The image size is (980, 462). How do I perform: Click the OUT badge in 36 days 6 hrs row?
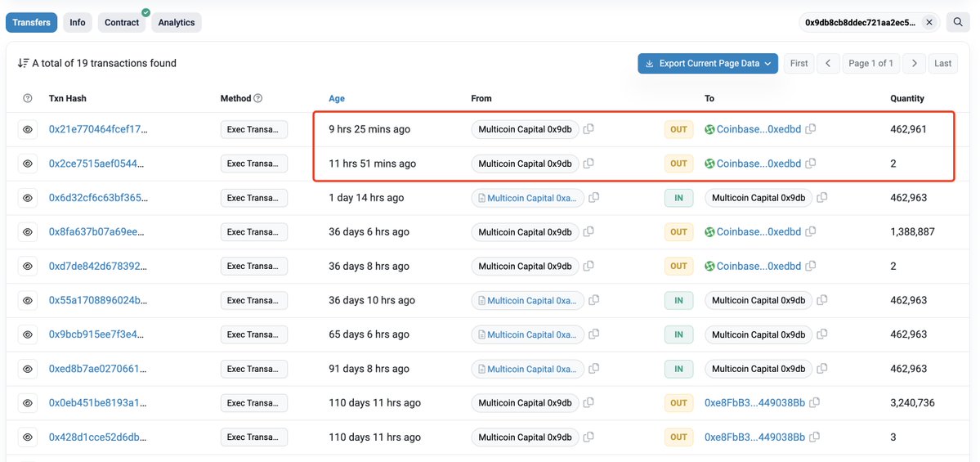click(678, 232)
